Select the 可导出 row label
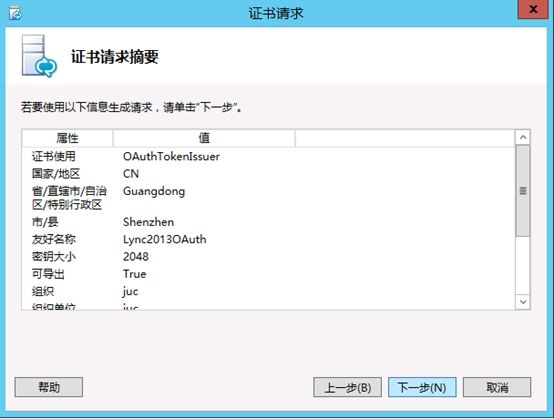 pos(48,274)
